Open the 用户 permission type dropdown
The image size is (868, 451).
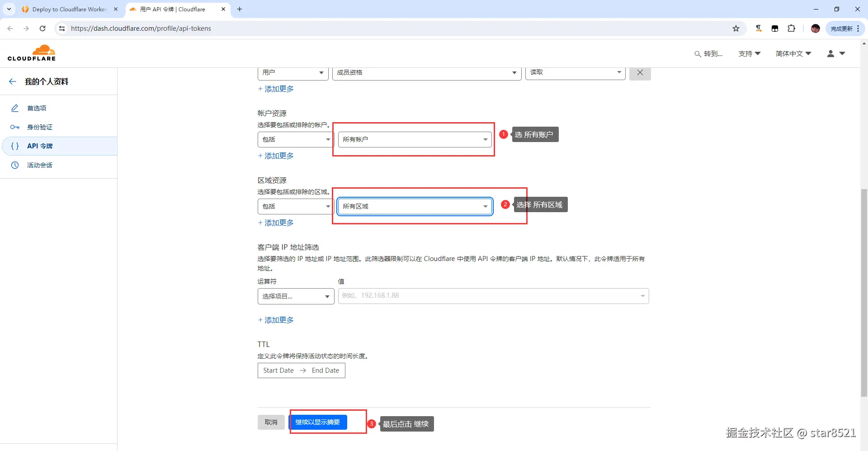(x=293, y=73)
